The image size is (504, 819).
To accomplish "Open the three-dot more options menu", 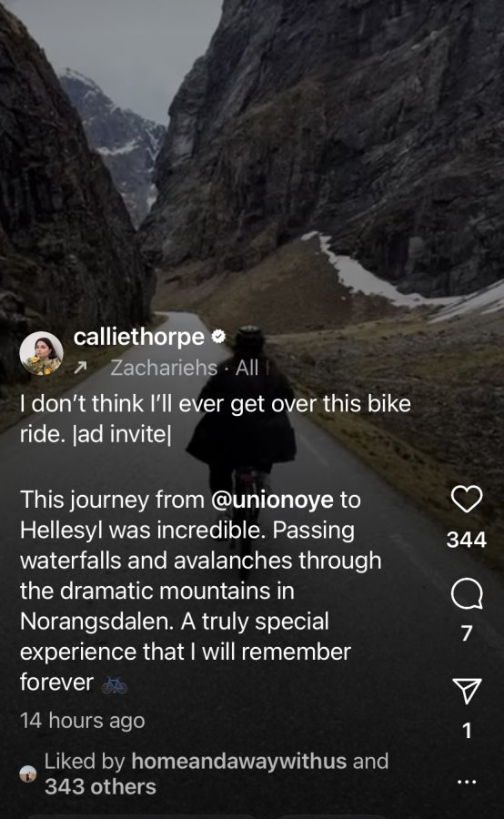I will 467,782.
